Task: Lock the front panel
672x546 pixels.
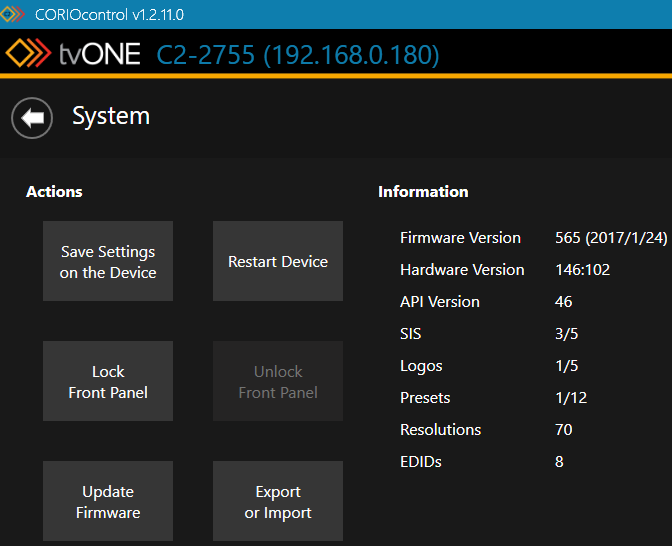Action: [108, 381]
